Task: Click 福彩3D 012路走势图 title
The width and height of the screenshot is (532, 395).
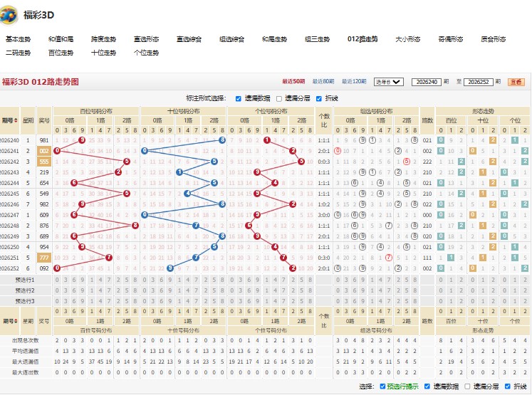Action: pyautogui.click(x=41, y=82)
